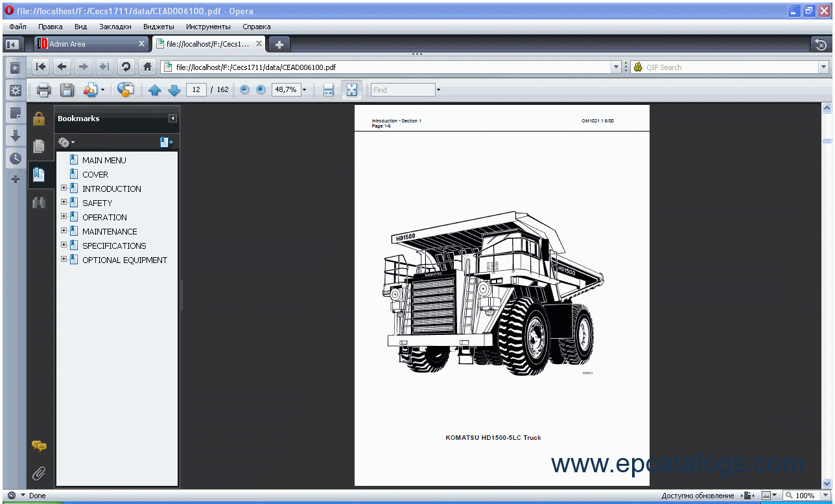Open the Справка menu
The height and width of the screenshot is (504, 835).
pos(257,27)
